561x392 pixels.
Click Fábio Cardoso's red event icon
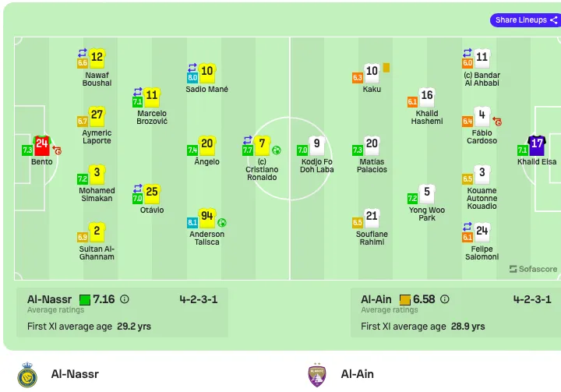pyautogui.click(x=497, y=122)
